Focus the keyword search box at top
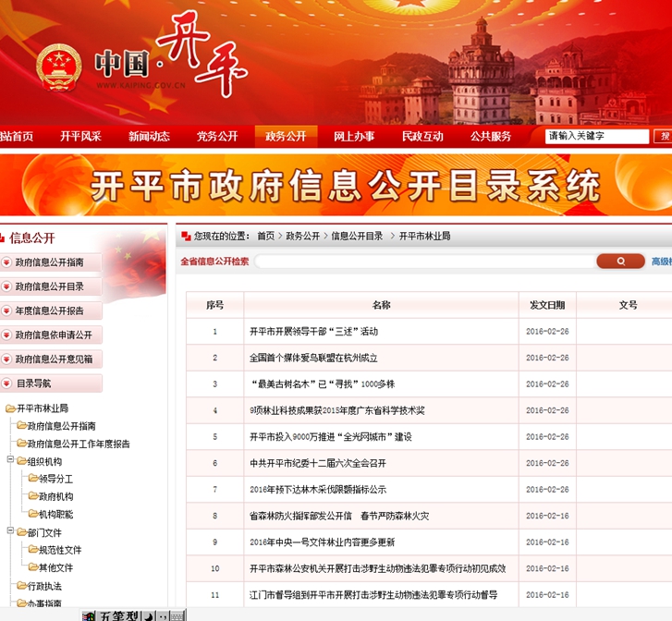This screenshot has height=621, width=672. pyautogui.click(x=597, y=136)
